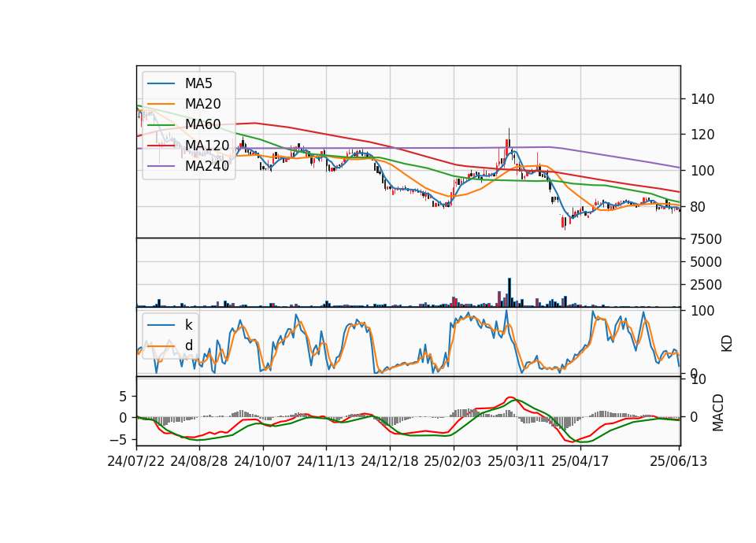Click the 24/12/18 date axis label

point(390,461)
